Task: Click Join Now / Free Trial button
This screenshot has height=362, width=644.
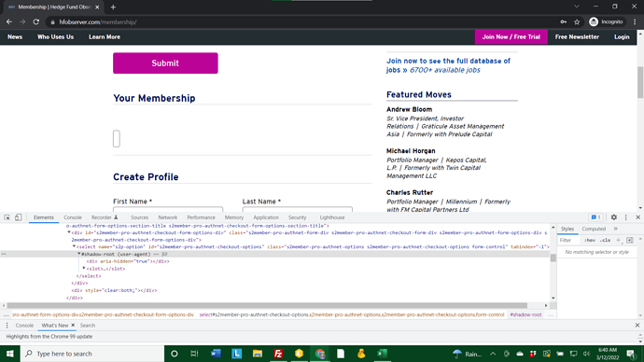Action: tap(511, 37)
